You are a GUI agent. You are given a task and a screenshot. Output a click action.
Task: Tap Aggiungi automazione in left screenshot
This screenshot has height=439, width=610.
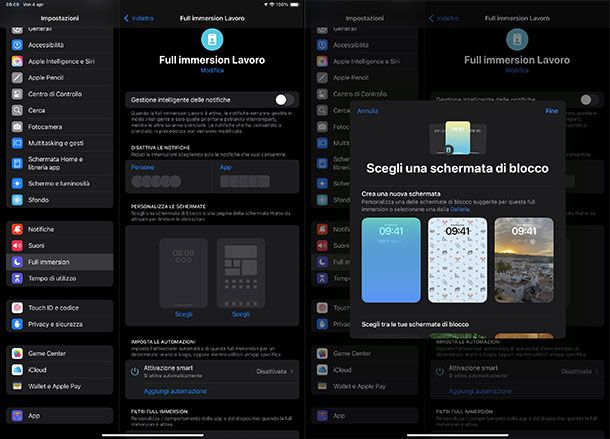tap(175, 391)
